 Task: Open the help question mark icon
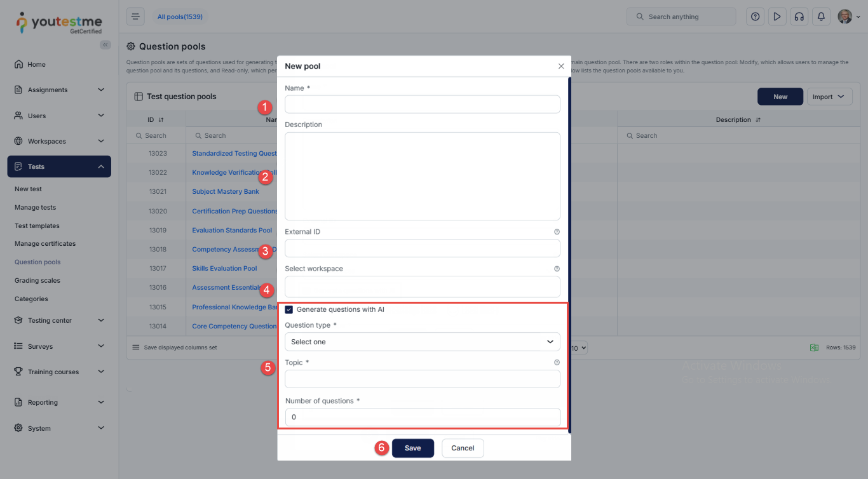tap(755, 17)
